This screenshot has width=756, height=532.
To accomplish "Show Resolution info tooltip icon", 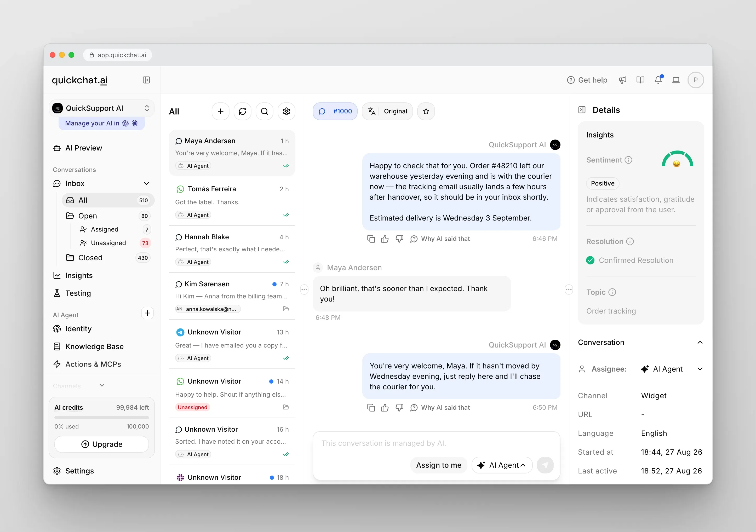I will (630, 242).
